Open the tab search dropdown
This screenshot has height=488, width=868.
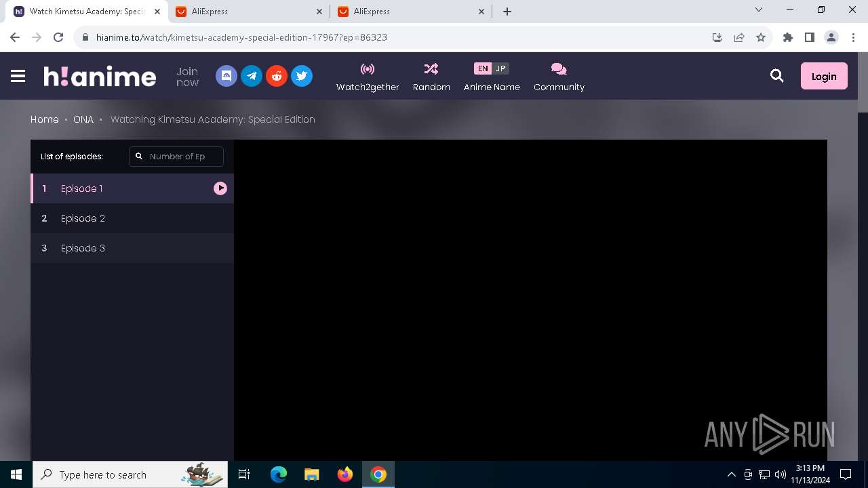[x=759, y=10]
